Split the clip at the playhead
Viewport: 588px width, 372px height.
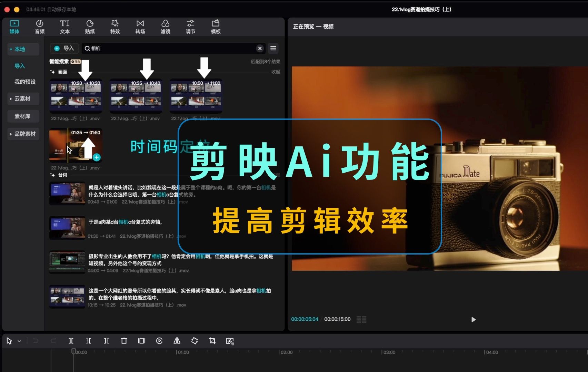(71, 341)
